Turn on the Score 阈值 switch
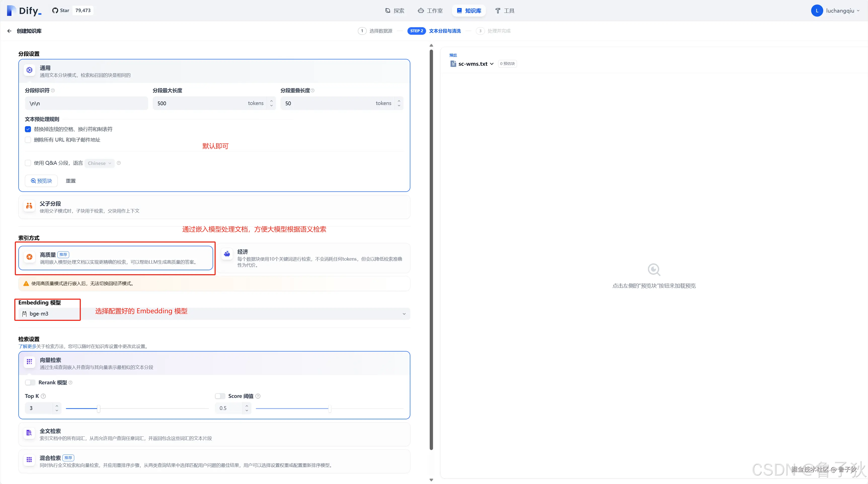The image size is (868, 484). coord(220,396)
